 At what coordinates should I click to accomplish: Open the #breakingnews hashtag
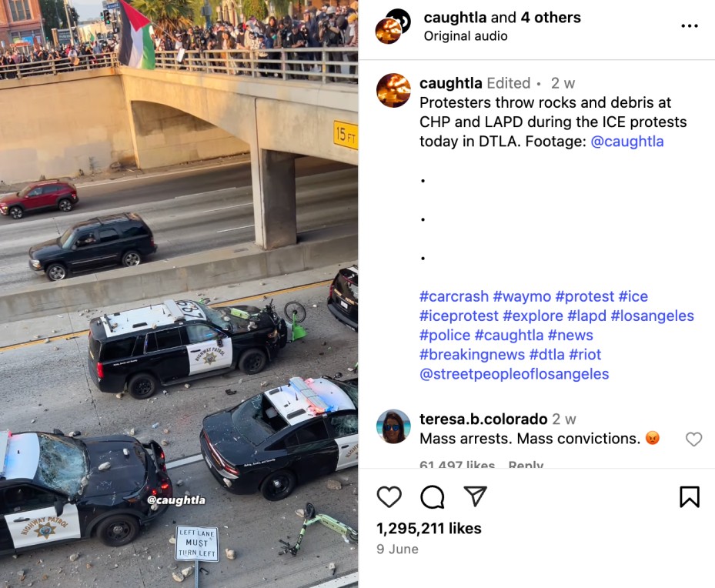pos(473,354)
